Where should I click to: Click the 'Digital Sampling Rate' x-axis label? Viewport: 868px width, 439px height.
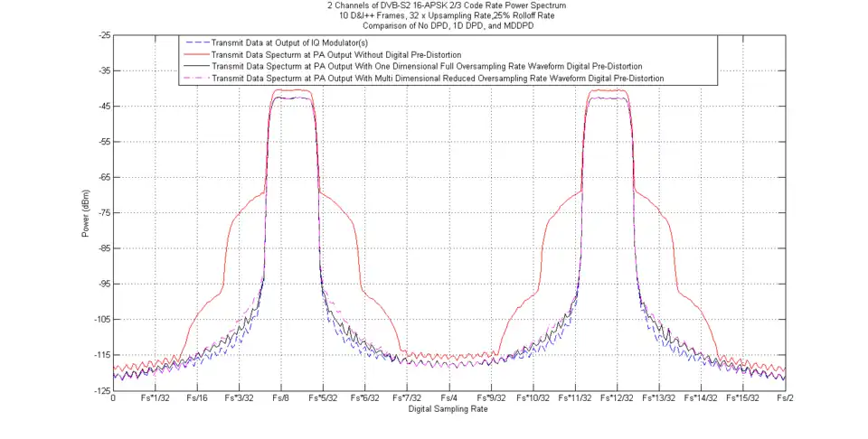pos(448,409)
